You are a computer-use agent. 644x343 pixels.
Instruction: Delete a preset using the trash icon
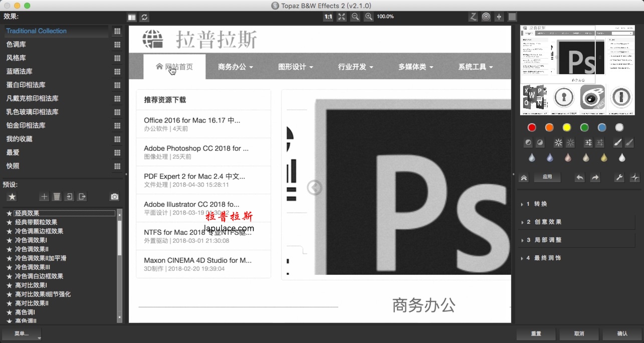(57, 196)
